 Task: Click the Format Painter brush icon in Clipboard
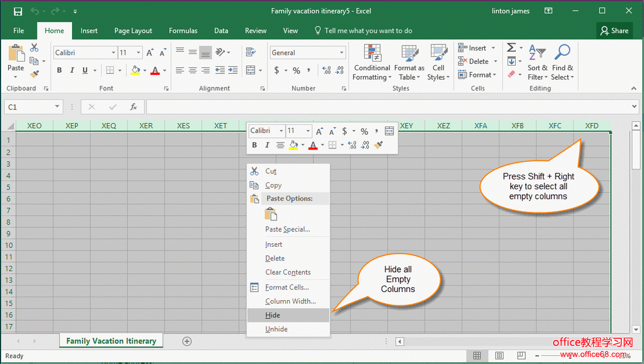35,74
